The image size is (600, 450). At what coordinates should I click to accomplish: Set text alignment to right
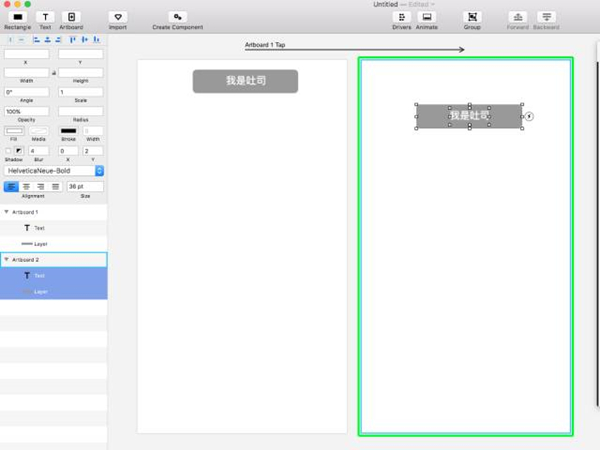coord(41,186)
